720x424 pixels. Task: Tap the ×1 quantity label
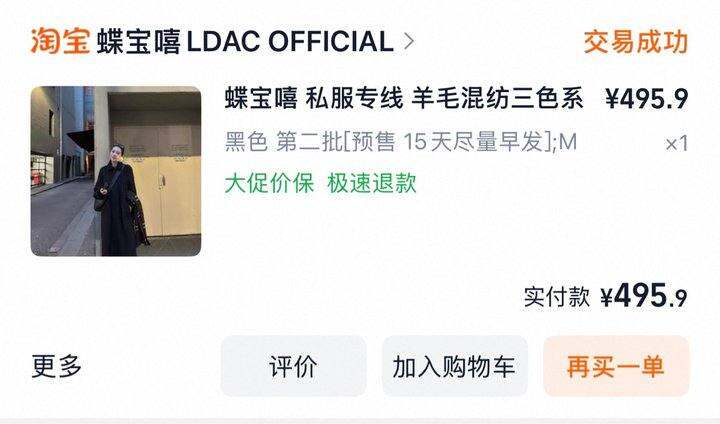click(x=676, y=144)
